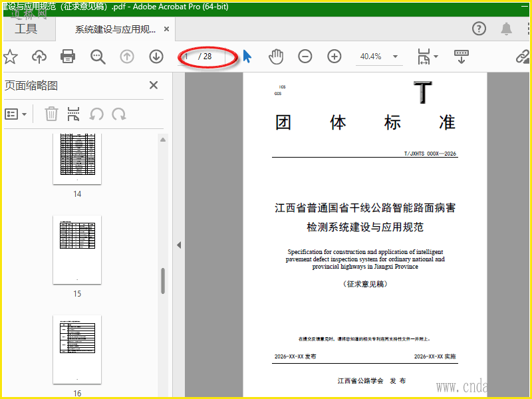Screen dimensions: 532x399
Task: Add the file to starred with the star icon
Action: [x=10, y=57]
